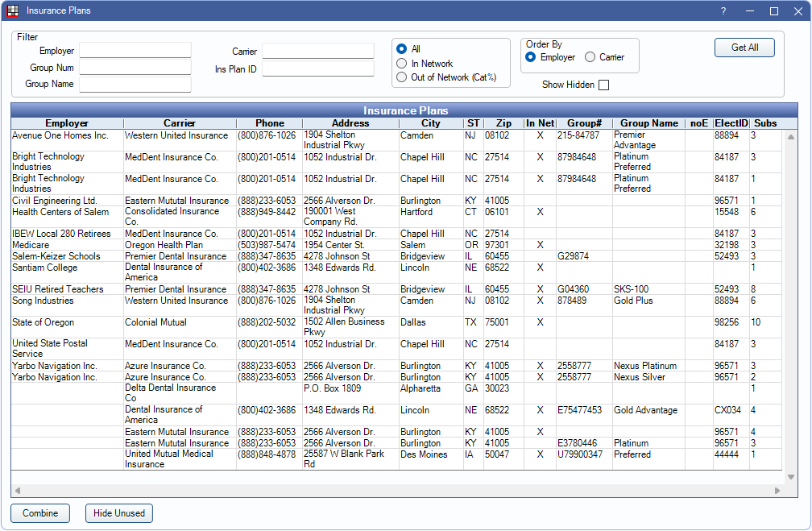Sort by the Employer column header
The width and height of the screenshot is (812, 531).
coord(67,123)
